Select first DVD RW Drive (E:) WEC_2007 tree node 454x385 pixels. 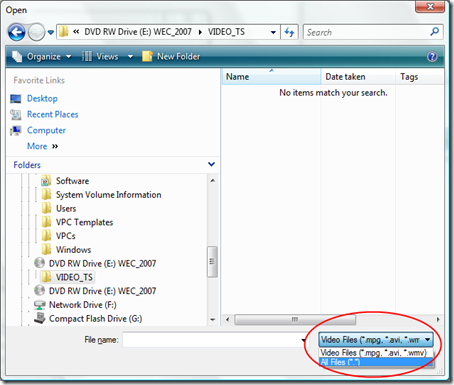[102, 264]
